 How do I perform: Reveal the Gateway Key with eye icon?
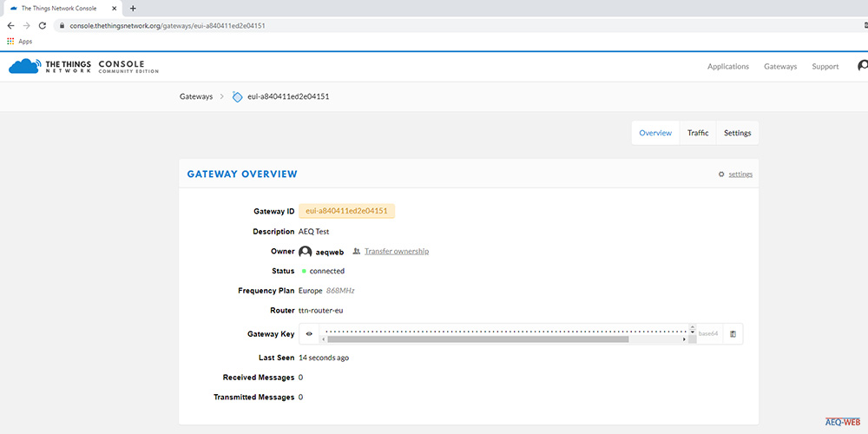[309, 334]
